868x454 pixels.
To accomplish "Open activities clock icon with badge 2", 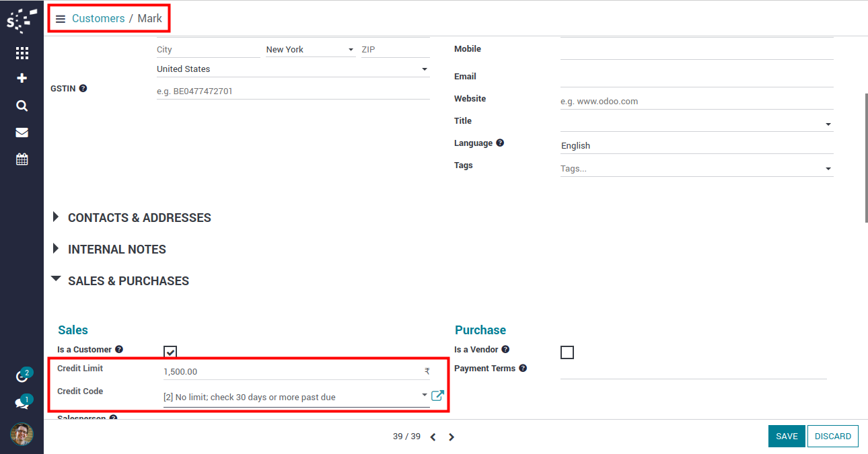I will click(x=22, y=377).
